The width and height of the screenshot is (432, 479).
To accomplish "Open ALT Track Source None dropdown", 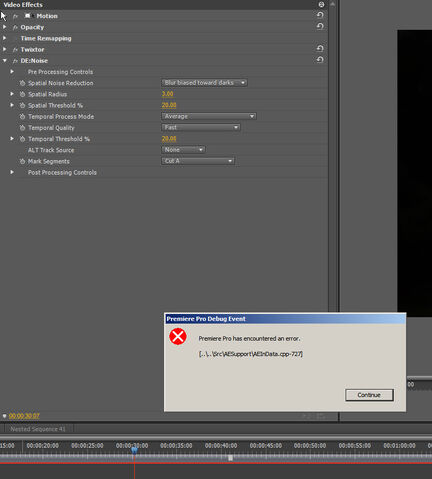I will point(183,150).
